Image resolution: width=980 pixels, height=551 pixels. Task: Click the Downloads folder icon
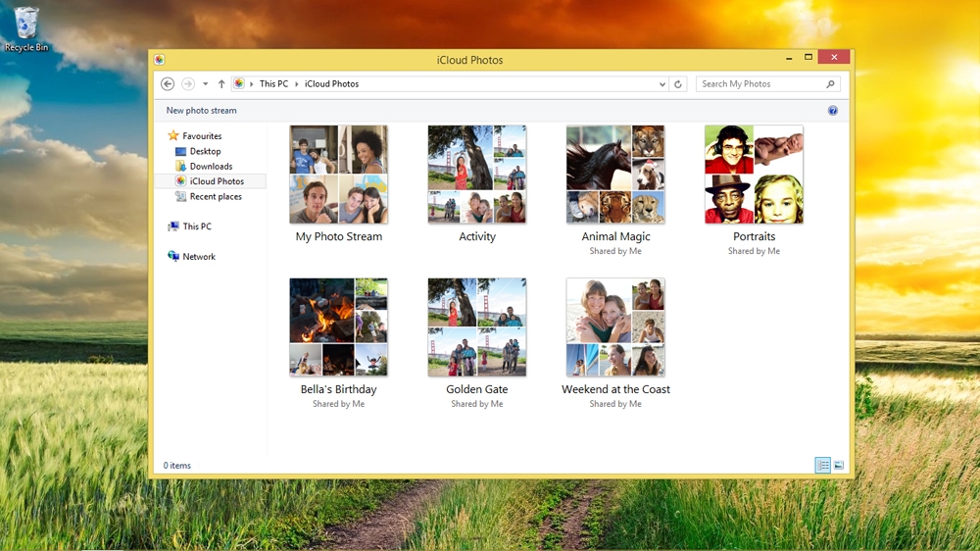tap(180, 167)
